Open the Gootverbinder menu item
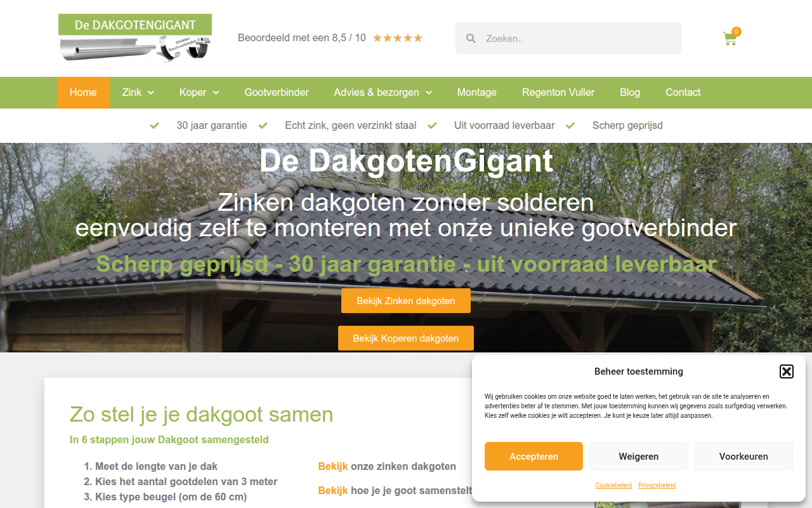812x508 pixels. [277, 93]
